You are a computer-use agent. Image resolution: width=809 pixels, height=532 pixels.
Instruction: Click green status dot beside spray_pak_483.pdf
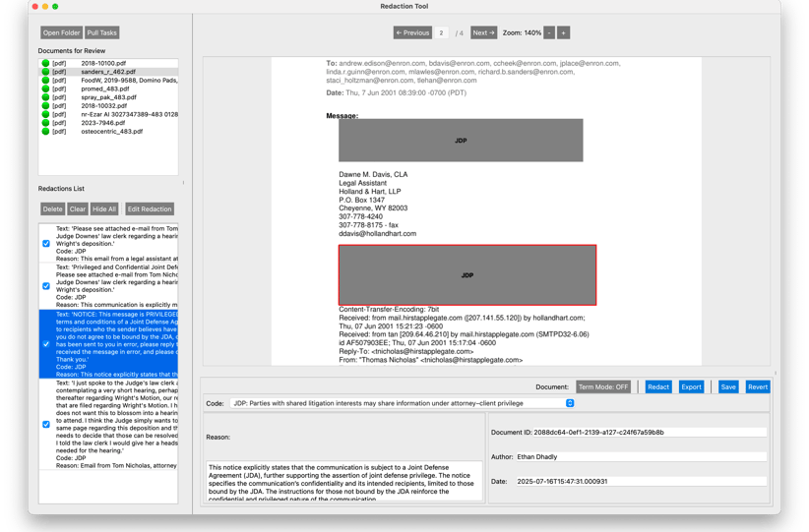click(x=45, y=97)
